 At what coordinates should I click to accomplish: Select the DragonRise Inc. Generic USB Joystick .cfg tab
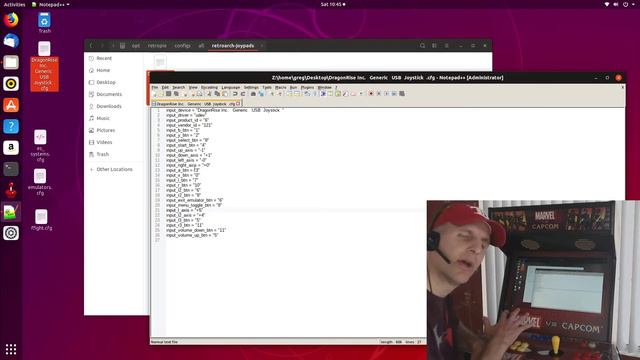(195, 104)
